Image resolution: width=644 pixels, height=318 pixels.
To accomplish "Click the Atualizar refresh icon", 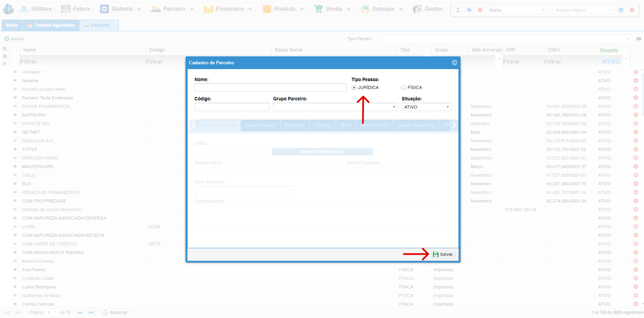I will [x=106, y=312].
